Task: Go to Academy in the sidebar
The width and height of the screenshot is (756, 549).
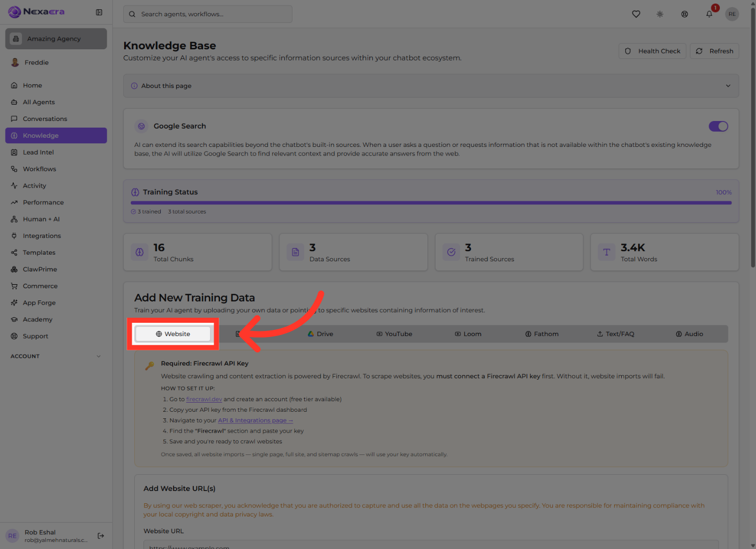Action: pyautogui.click(x=56, y=320)
